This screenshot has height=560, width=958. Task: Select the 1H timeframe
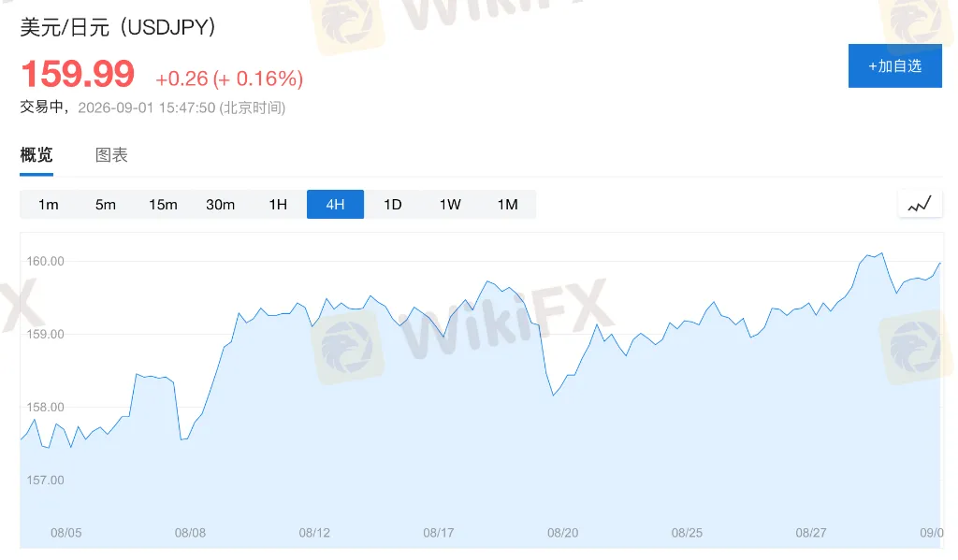pyautogui.click(x=278, y=205)
